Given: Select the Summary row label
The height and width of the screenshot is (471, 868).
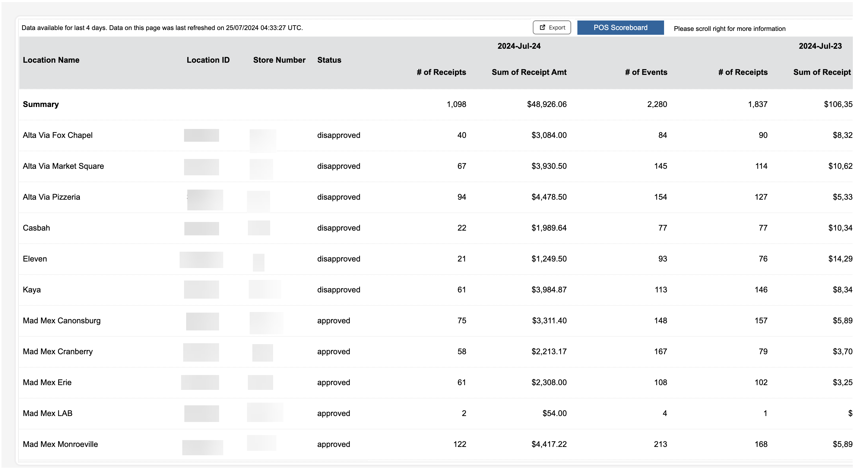Looking at the screenshot, I should [x=41, y=104].
